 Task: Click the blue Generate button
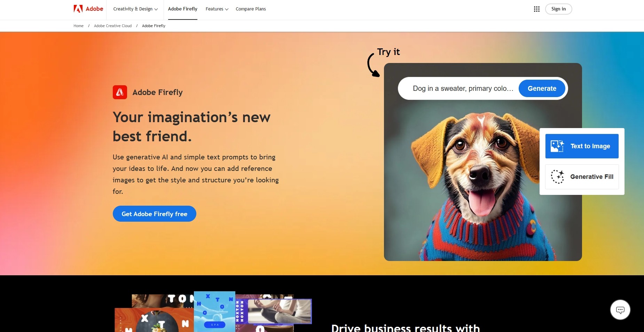542,88
